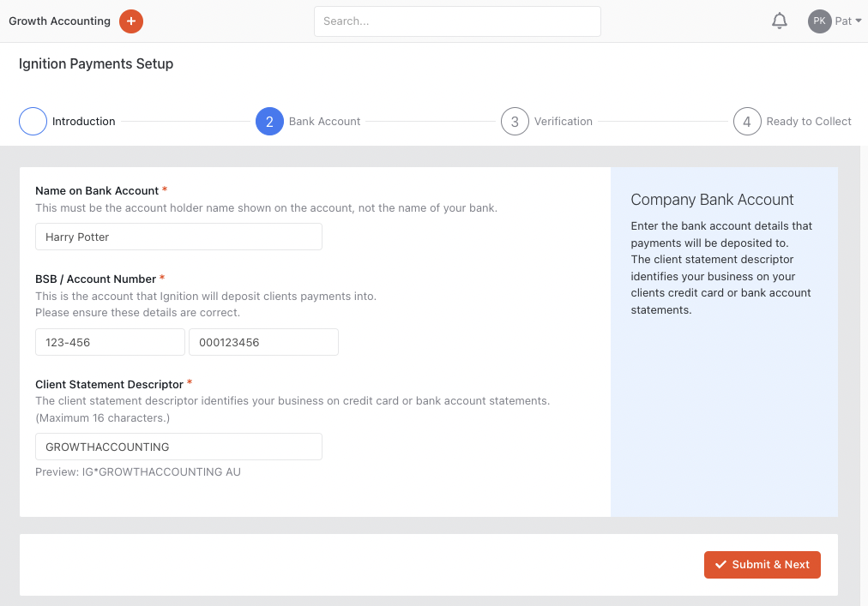Open the Ready to Collect step label
This screenshot has width=868, height=606.
tap(808, 122)
